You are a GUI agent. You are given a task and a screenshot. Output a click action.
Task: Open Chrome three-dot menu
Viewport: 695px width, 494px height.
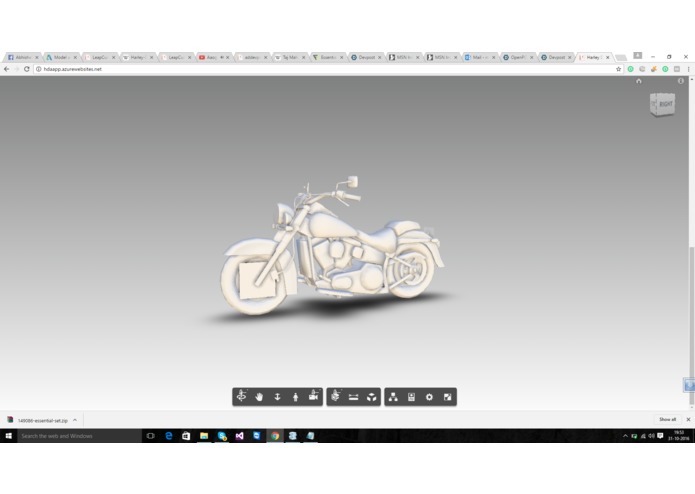(688, 69)
